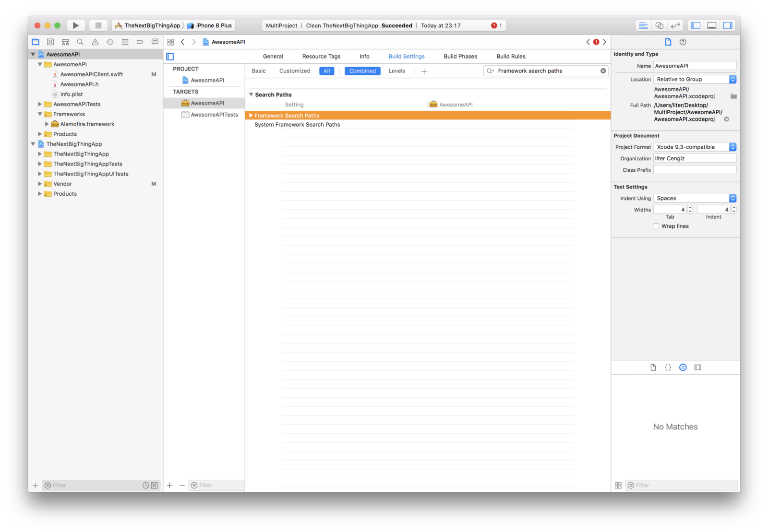Open the Source Control navigator
This screenshot has width=768, height=532.
[x=50, y=42]
